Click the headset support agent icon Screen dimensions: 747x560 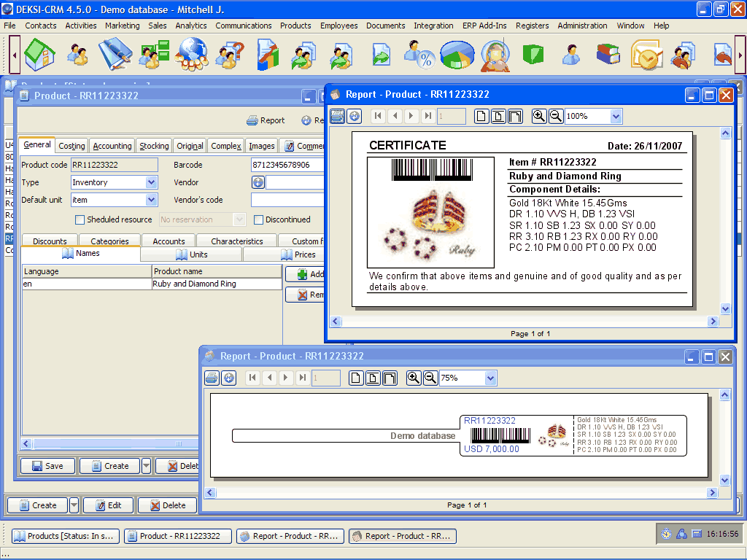pyautogui.click(x=495, y=55)
